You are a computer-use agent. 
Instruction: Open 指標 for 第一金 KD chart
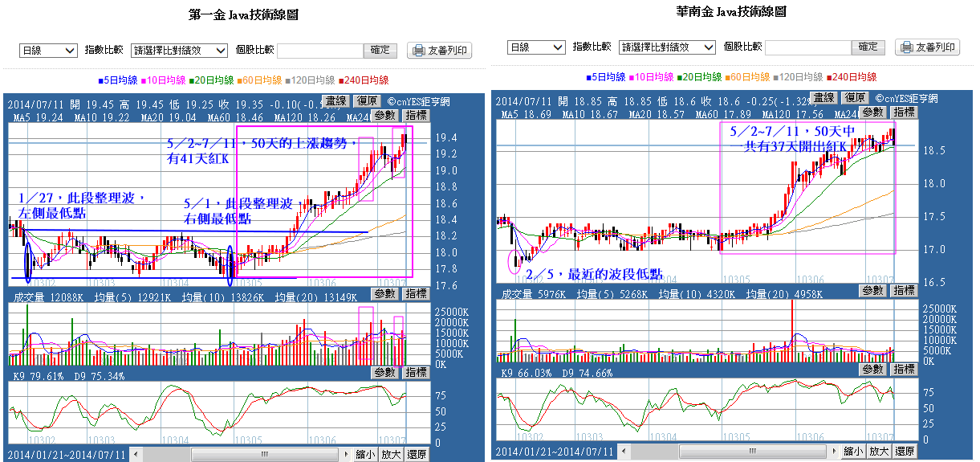pyautogui.click(x=416, y=372)
